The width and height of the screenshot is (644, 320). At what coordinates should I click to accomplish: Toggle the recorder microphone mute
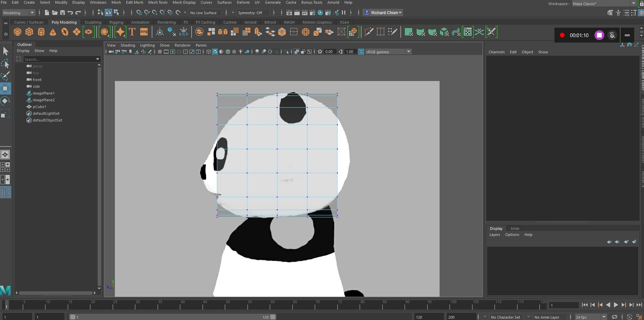coord(612,35)
